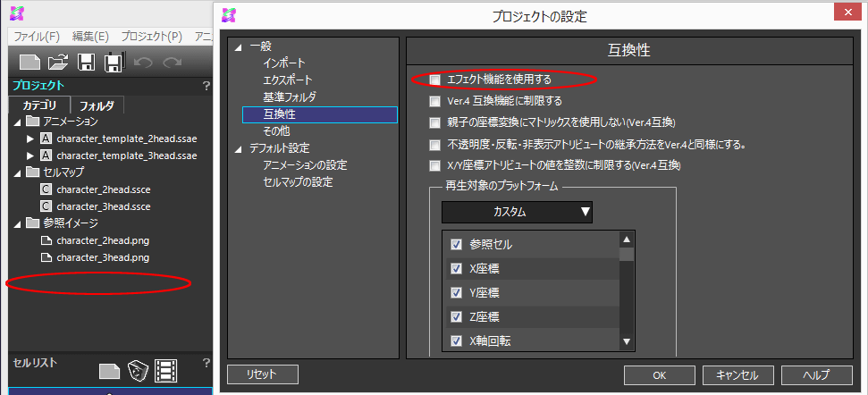Select アニメーションの設定 in settings tree
868x395 pixels.
pyautogui.click(x=305, y=164)
